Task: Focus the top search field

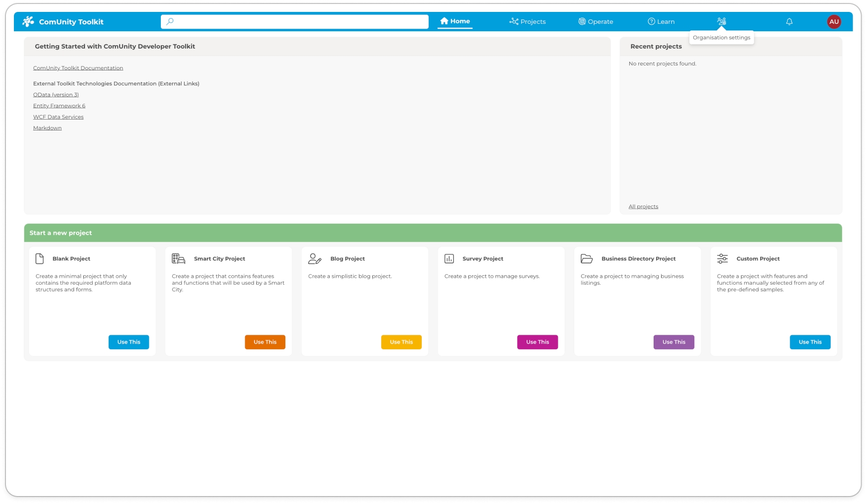Action: point(298,21)
